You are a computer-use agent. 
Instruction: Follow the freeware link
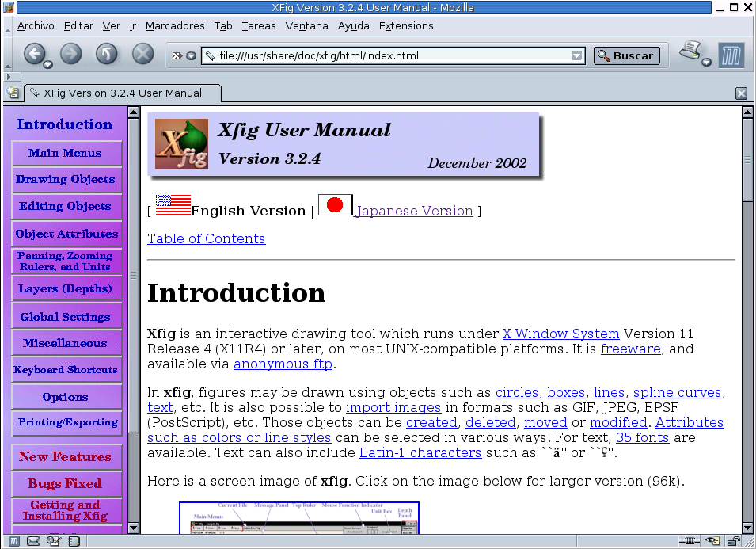coord(631,349)
